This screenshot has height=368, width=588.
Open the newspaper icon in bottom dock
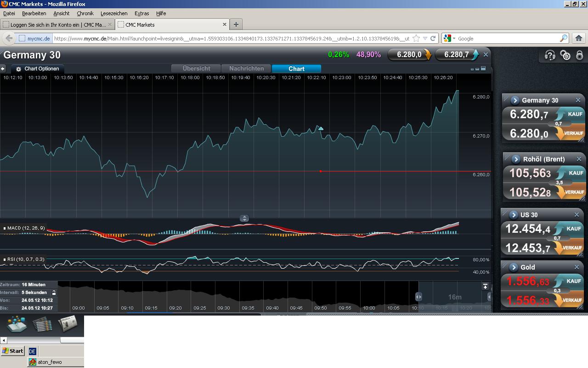click(67, 324)
